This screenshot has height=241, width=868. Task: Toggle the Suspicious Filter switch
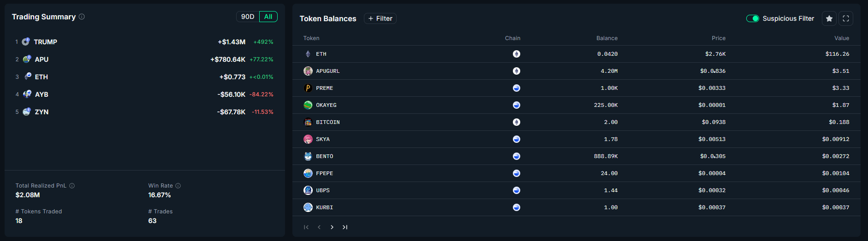pyautogui.click(x=753, y=18)
